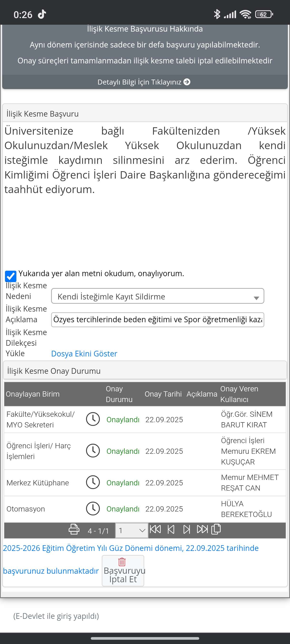This screenshot has width=290, height=644.
Task: Open the 'Dosya Ekini Göster' link
Action: (x=84, y=354)
